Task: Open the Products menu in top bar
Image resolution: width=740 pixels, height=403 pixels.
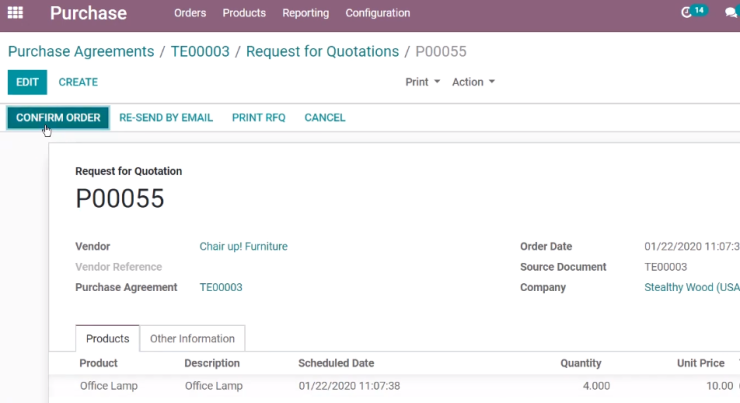Action: click(244, 13)
